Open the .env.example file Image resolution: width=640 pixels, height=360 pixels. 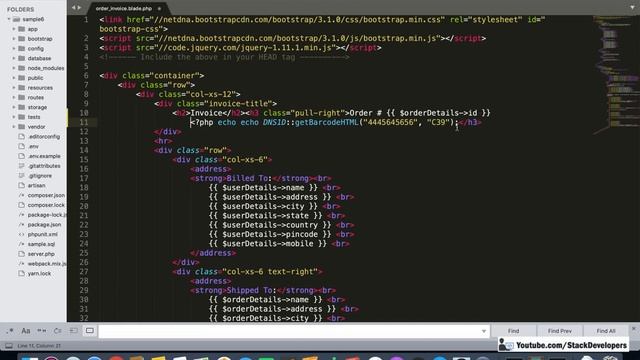click(44, 156)
